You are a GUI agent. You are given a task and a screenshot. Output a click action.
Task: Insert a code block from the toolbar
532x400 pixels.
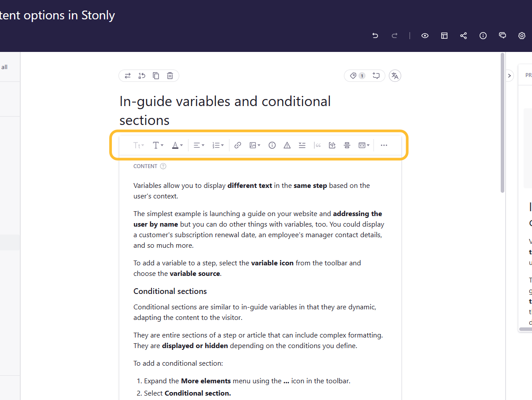point(332,145)
